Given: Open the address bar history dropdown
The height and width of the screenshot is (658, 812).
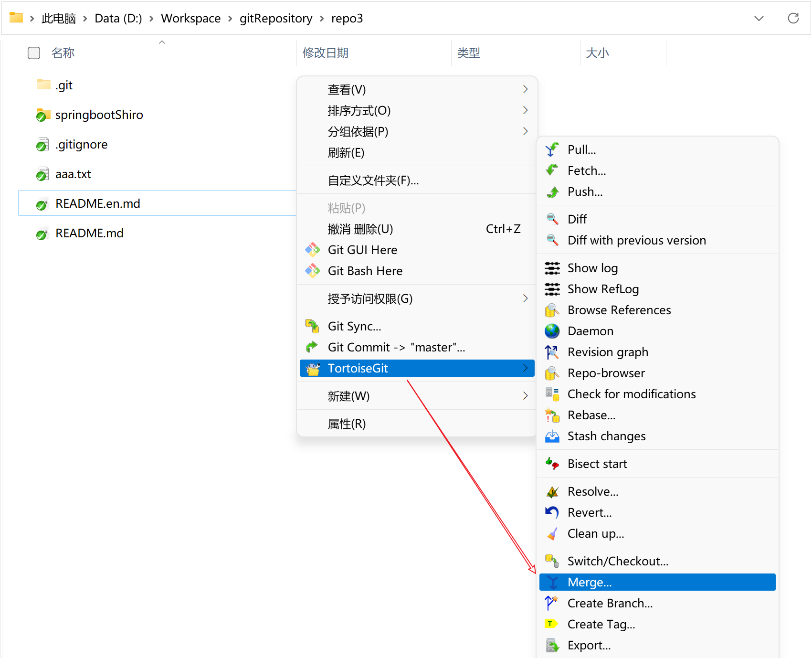Looking at the screenshot, I should point(759,19).
